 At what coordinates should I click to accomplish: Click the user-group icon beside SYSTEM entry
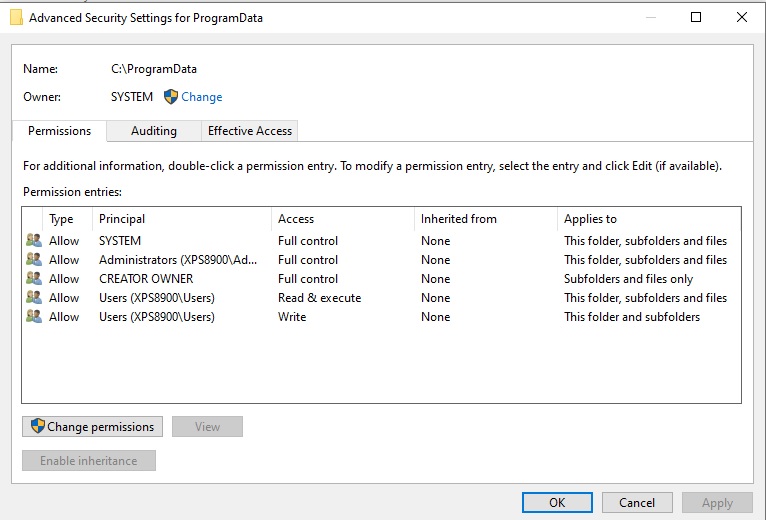pyautogui.click(x=34, y=240)
